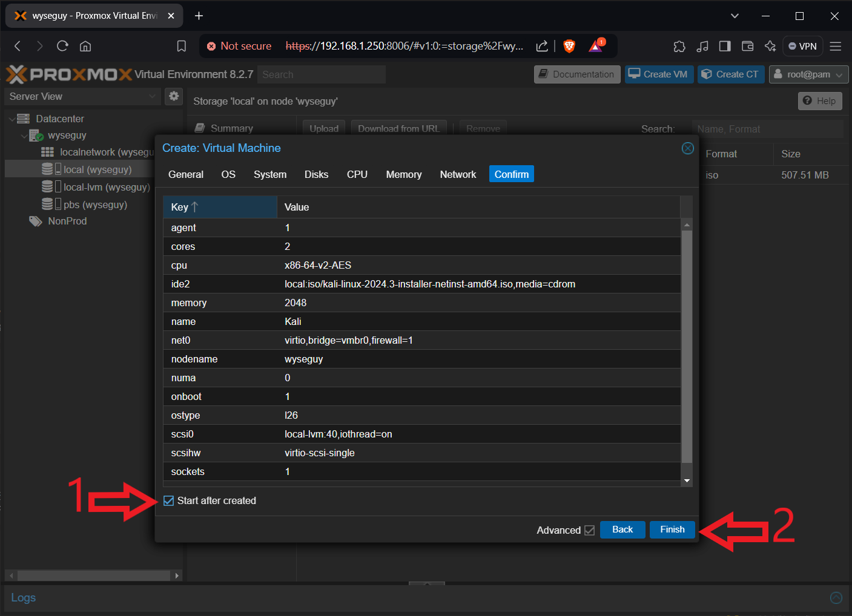Open the music note playlist icon
This screenshot has height=616, width=852.
tap(702, 46)
